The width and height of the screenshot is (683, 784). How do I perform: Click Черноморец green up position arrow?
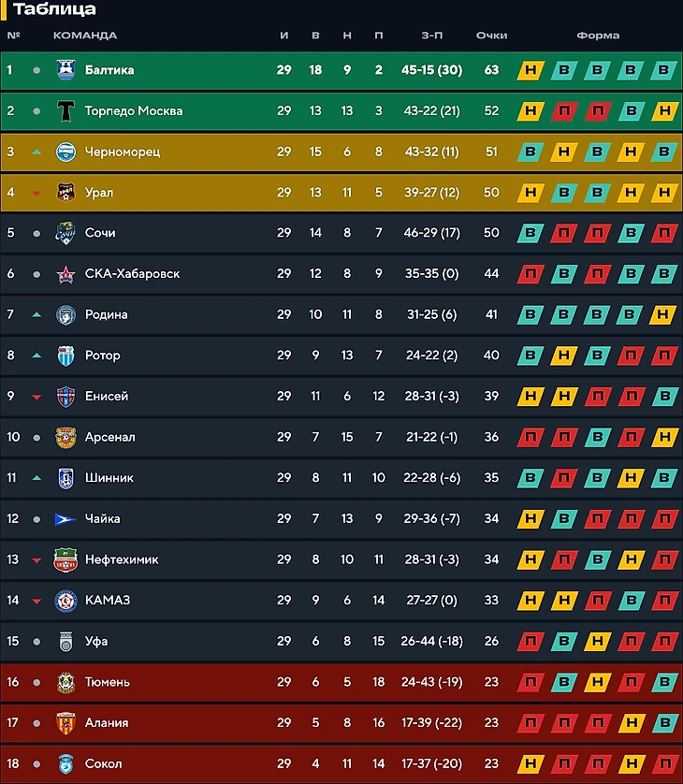point(36,152)
